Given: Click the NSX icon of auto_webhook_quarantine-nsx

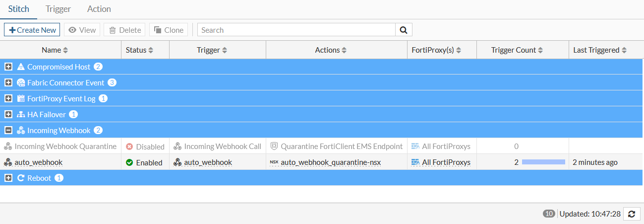Looking at the screenshot, I should pyautogui.click(x=274, y=162).
